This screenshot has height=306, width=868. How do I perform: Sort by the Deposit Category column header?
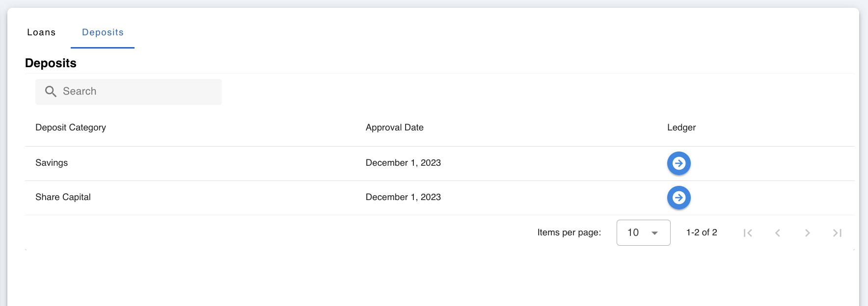tap(70, 127)
